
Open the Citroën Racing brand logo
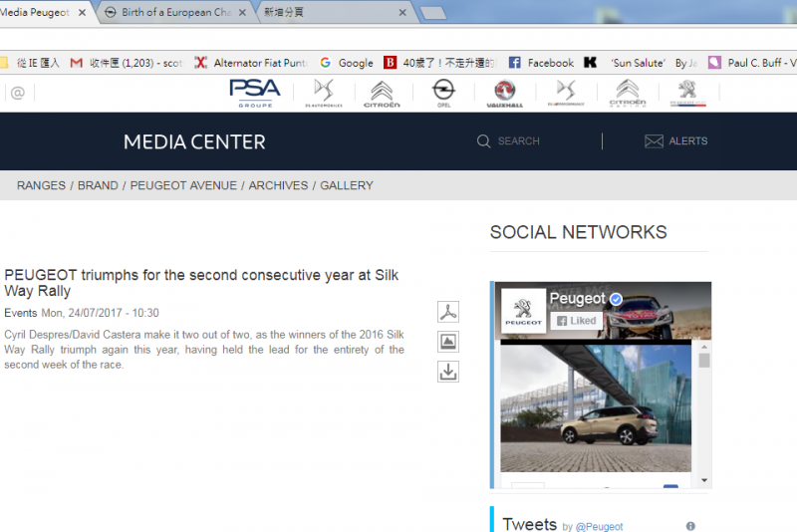(628, 93)
